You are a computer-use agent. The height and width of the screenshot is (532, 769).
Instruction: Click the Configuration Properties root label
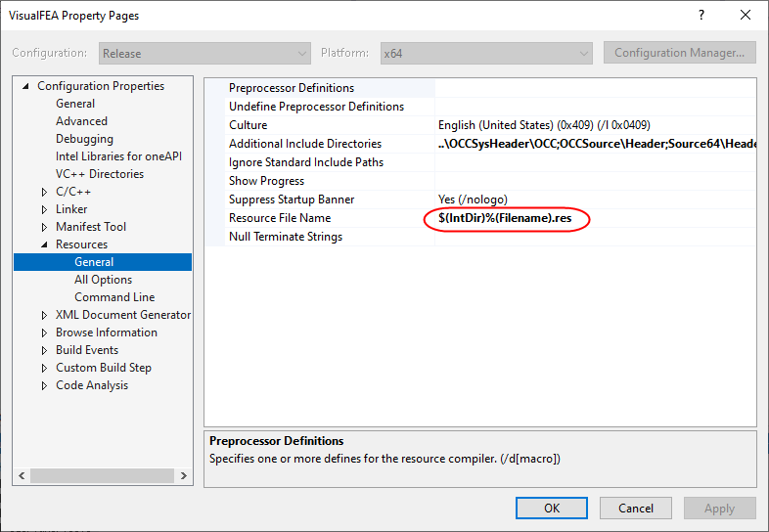101,86
